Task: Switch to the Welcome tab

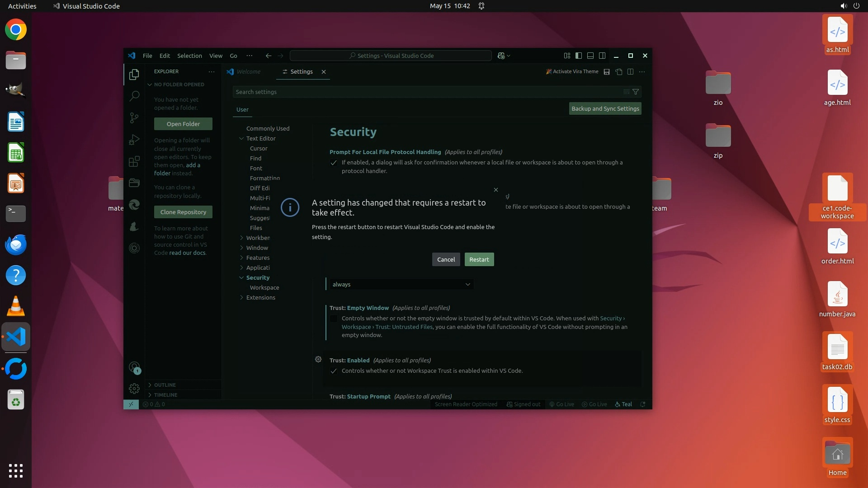Action: click(x=248, y=72)
